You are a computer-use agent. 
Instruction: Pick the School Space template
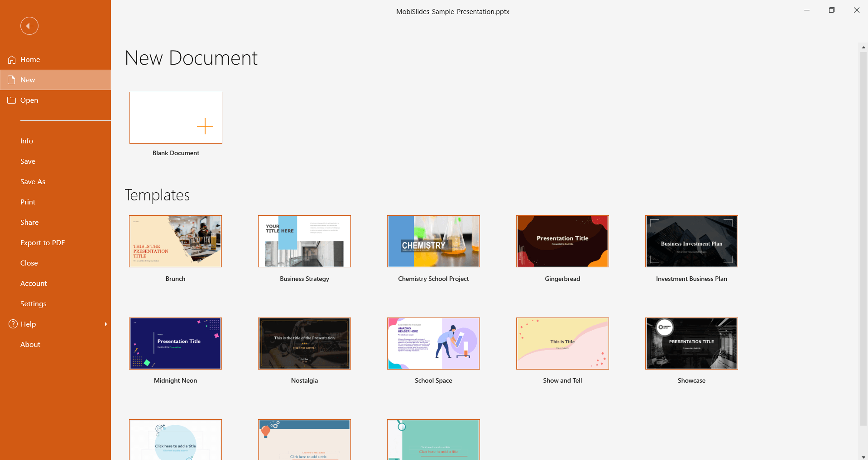click(x=434, y=344)
